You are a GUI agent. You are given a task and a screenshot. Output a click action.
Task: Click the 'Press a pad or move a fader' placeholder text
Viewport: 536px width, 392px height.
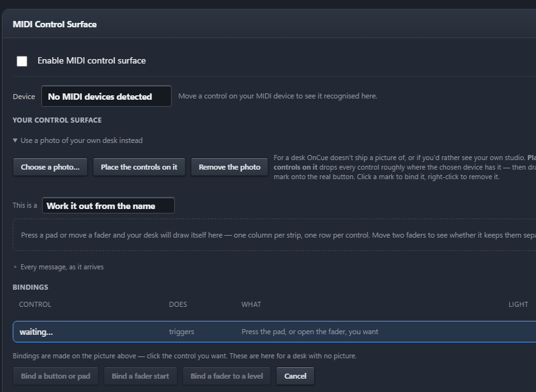click(278, 235)
